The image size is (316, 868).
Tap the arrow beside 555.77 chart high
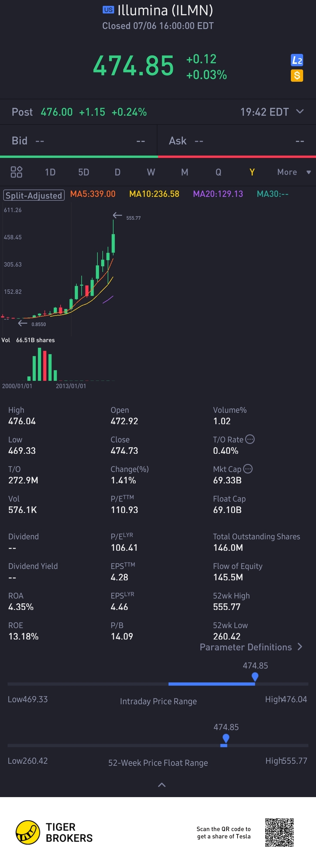tap(117, 215)
